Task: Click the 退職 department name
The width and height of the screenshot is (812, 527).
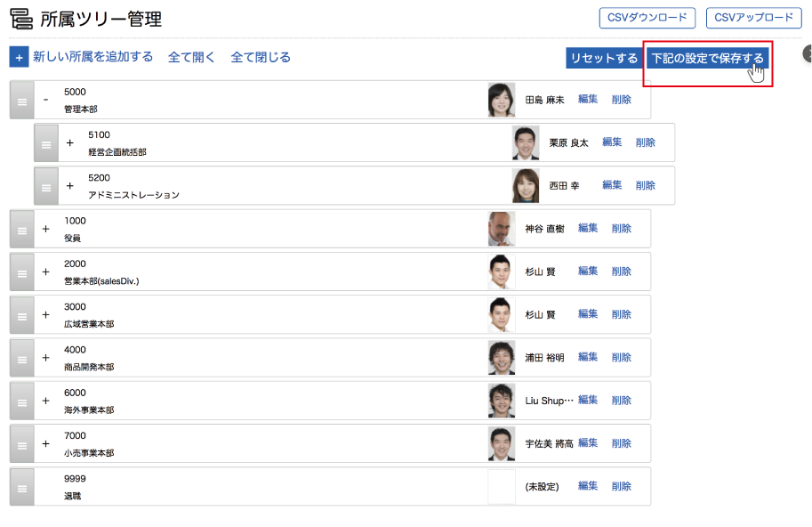Action: coord(73,497)
